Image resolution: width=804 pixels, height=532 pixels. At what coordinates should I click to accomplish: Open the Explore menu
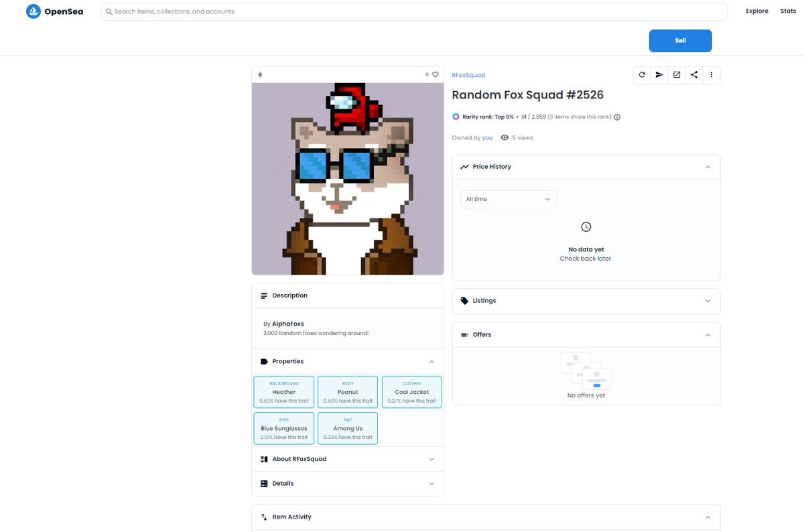(x=757, y=11)
